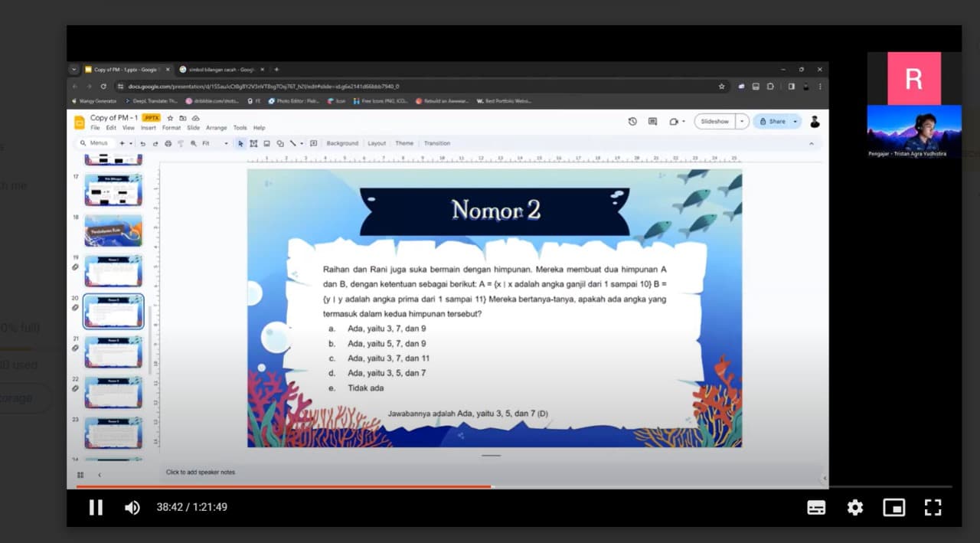Collapse the filmstrip with left chevron

coord(99,475)
